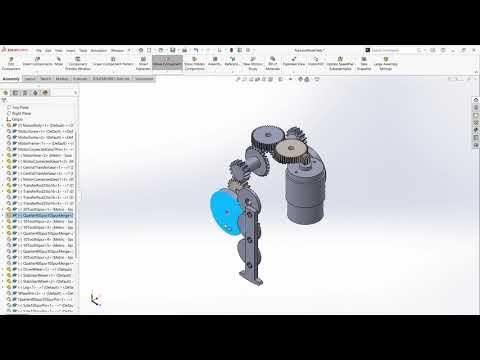Viewport: 480px width, 360px height.
Task: Open the Tools menu
Action: (x=83, y=50)
